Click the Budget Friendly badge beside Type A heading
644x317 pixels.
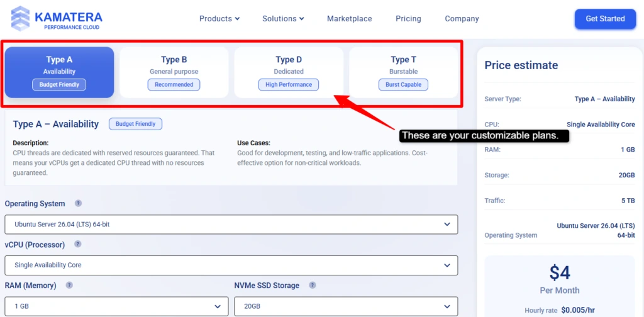[136, 124]
